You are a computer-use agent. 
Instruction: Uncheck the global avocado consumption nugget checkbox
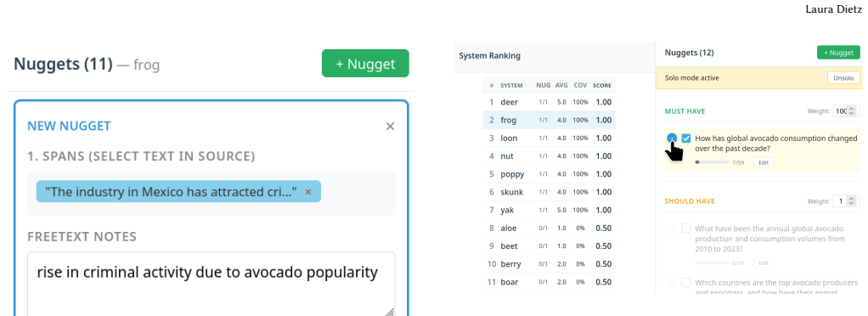tap(686, 138)
